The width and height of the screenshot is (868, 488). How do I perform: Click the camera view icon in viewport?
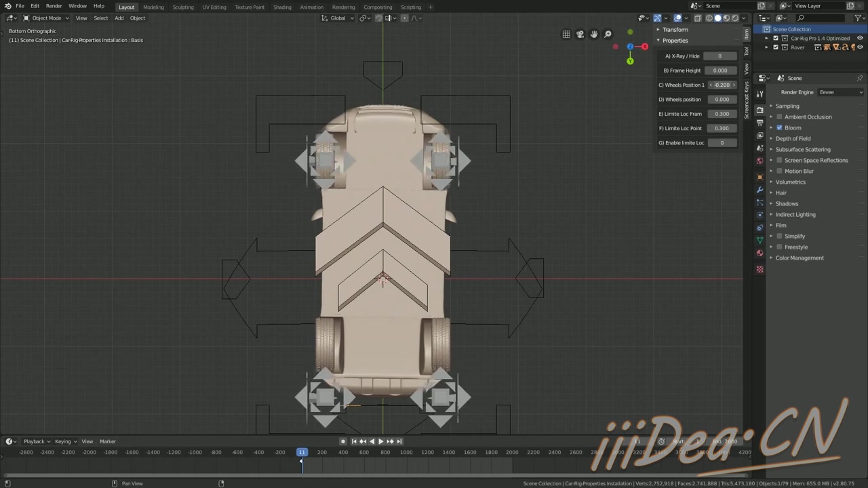coord(580,35)
